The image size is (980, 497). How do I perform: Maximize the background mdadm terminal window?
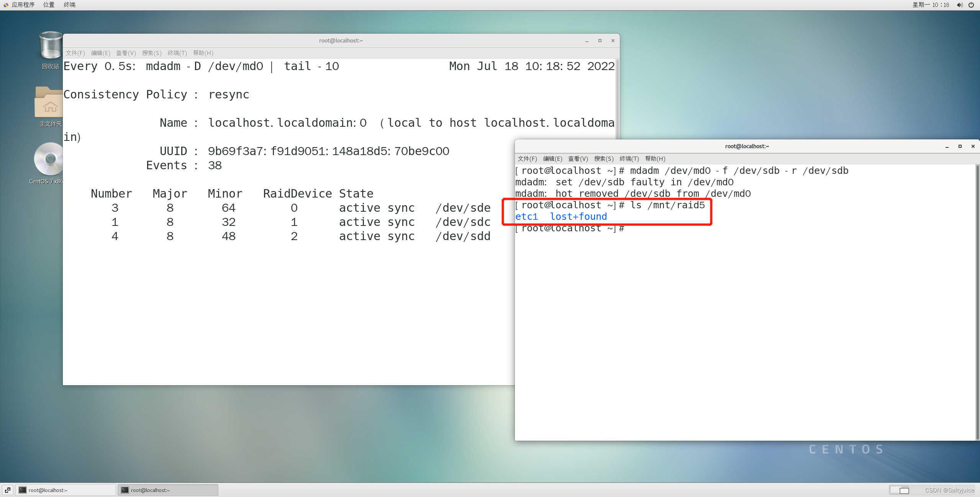click(600, 41)
